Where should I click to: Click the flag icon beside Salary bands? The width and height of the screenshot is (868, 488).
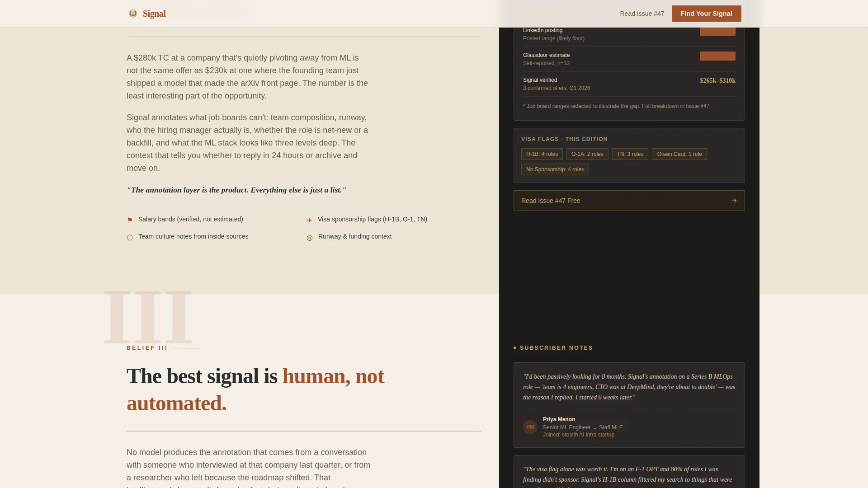(x=130, y=220)
